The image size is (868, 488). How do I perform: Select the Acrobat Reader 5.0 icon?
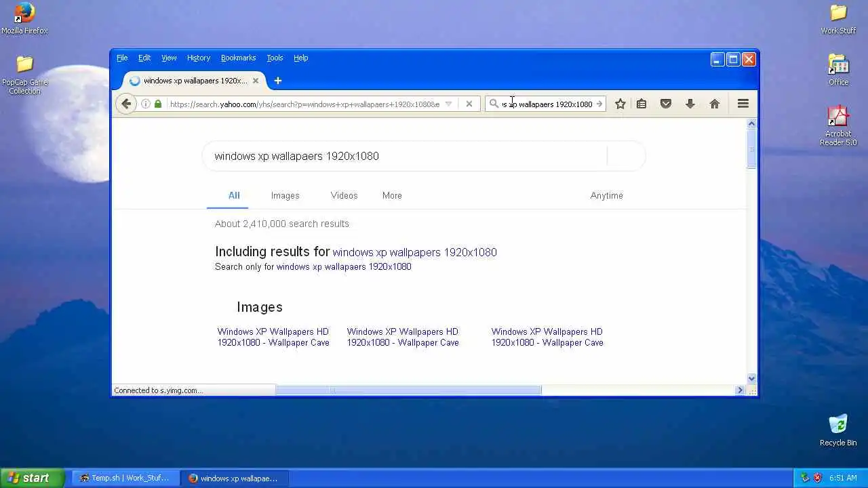pyautogui.click(x=838, y=125)
